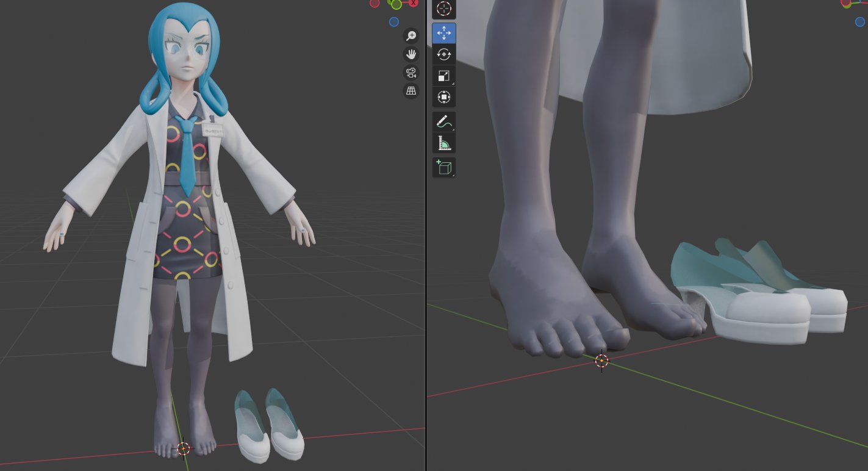The height and width of the screenshot is (471, 868).
Task: Activate the Move tool
Action: (443, 33)
